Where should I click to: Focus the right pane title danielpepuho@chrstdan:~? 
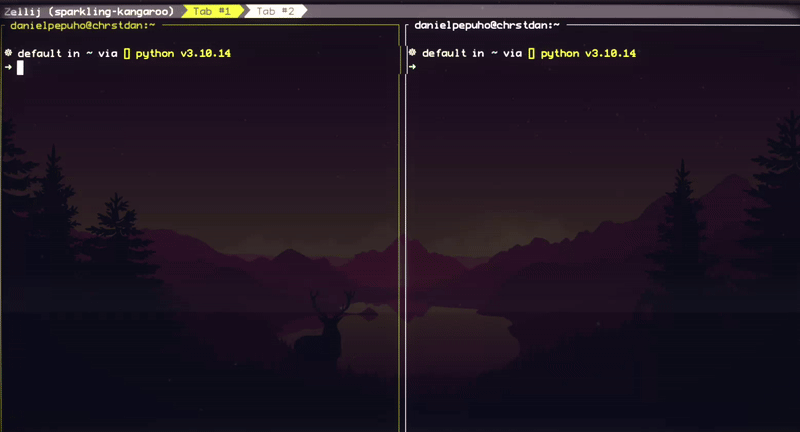487,25
